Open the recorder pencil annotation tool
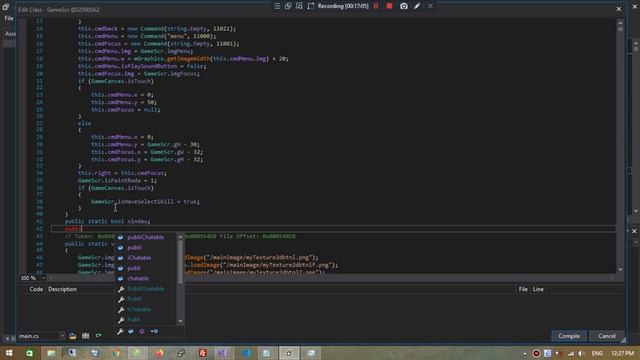The image size is (640, 360). coord(417,6)
